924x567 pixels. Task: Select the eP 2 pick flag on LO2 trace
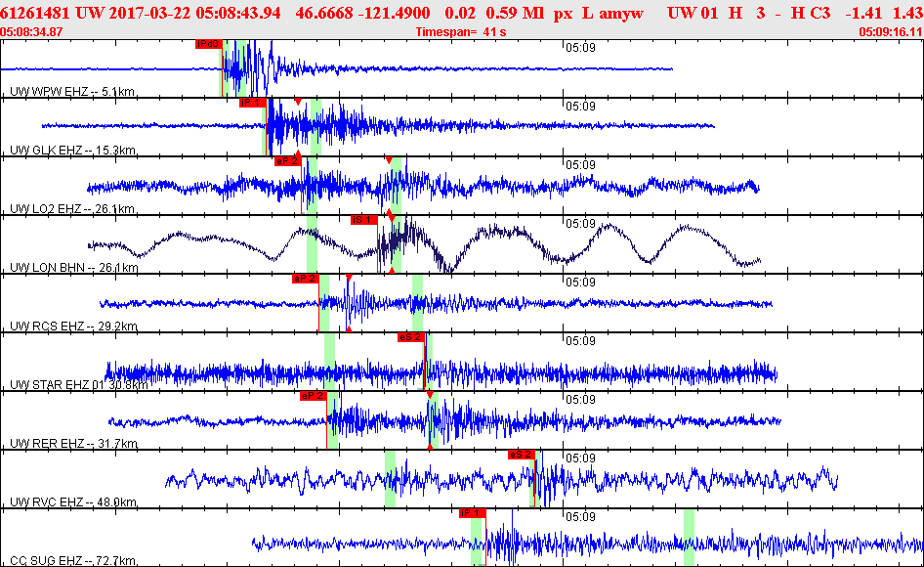[x=287, y=161]
